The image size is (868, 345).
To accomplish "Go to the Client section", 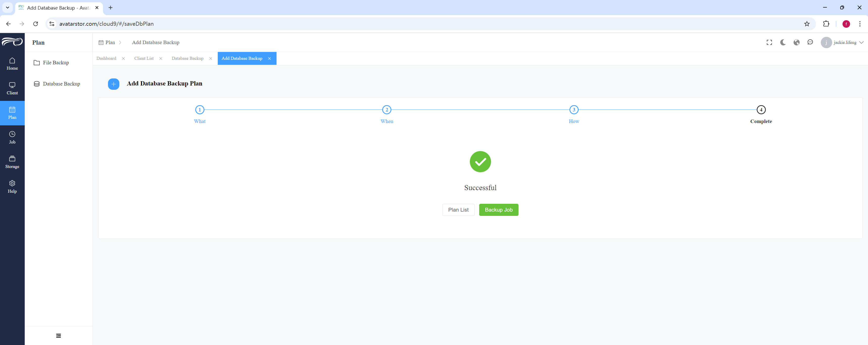I will (12, 89).
